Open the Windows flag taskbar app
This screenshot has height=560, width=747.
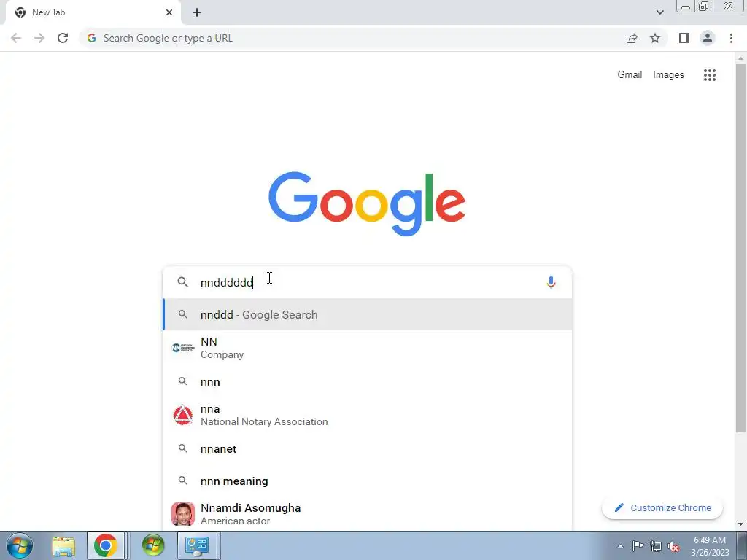[153, 545]
